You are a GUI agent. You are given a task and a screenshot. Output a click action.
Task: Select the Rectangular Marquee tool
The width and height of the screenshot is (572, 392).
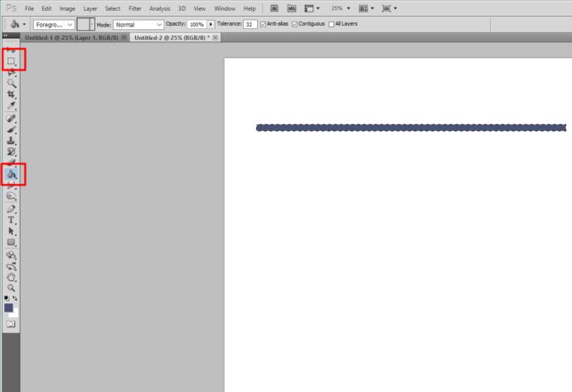click(x=11, y=60)
